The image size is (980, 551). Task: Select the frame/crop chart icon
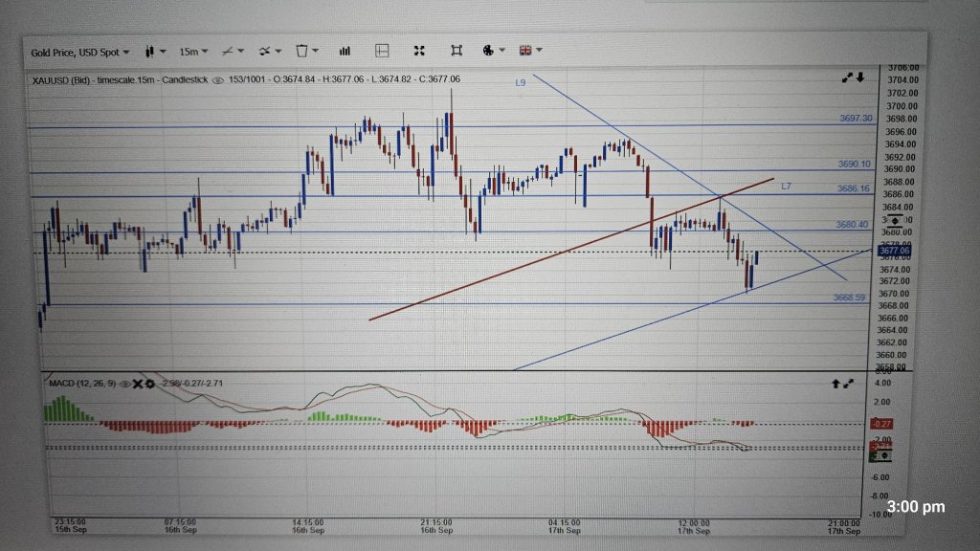[457, 51]
